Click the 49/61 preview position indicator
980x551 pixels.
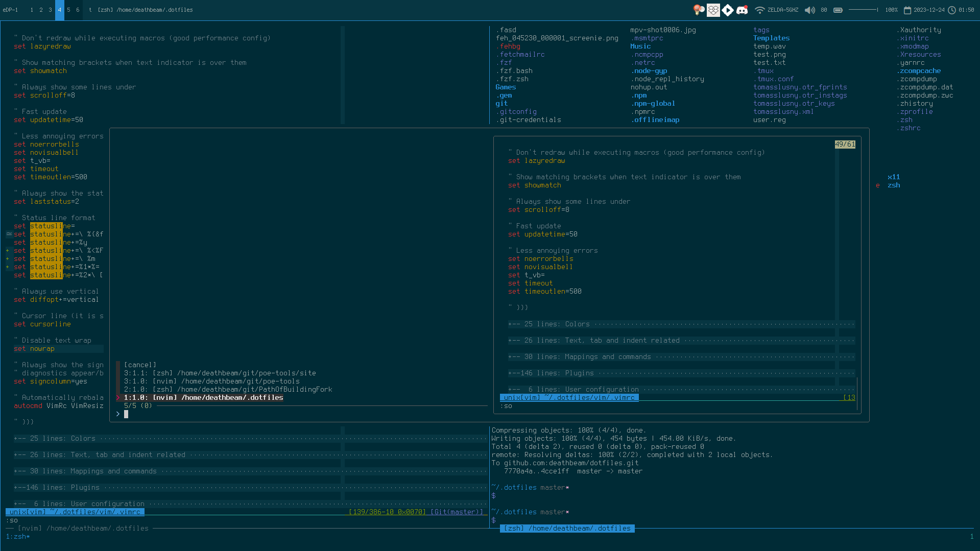[x=845, y=144]
